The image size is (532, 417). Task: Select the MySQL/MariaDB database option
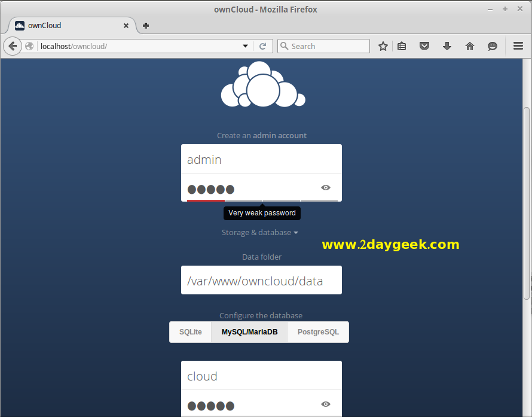[x=249, y=332]
